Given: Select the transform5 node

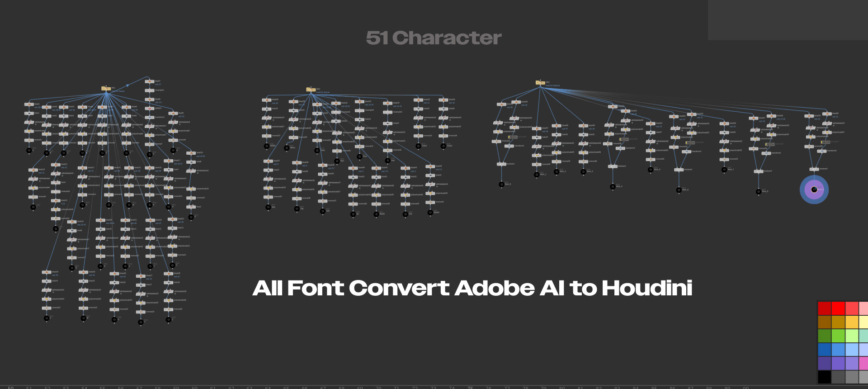Looking at the screenshot, I should click(767, 153).
